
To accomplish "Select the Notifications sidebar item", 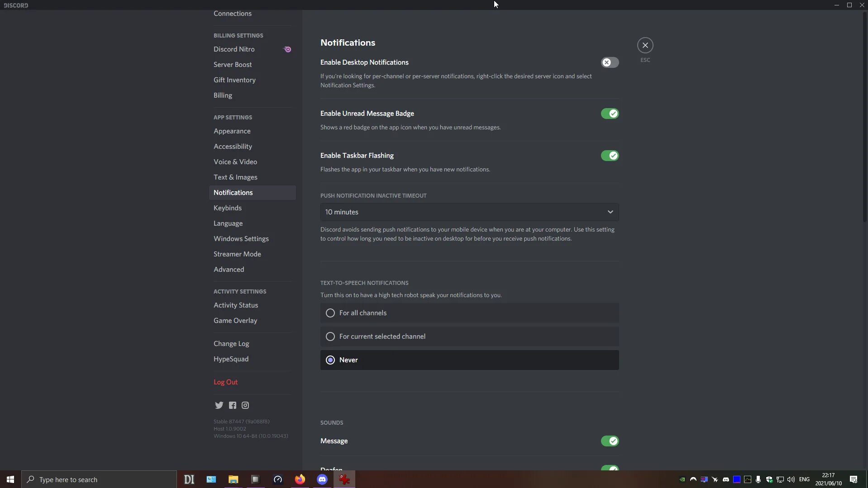I will coord(252,193).
